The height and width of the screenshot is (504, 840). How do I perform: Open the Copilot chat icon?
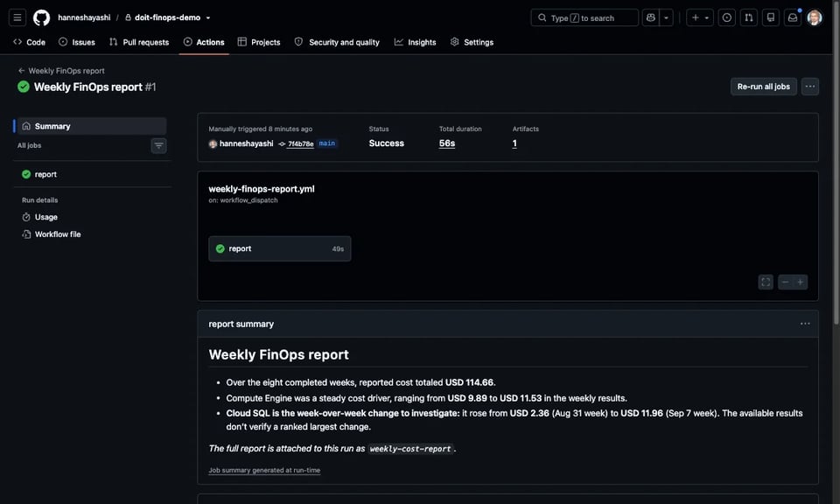[650, 17]
